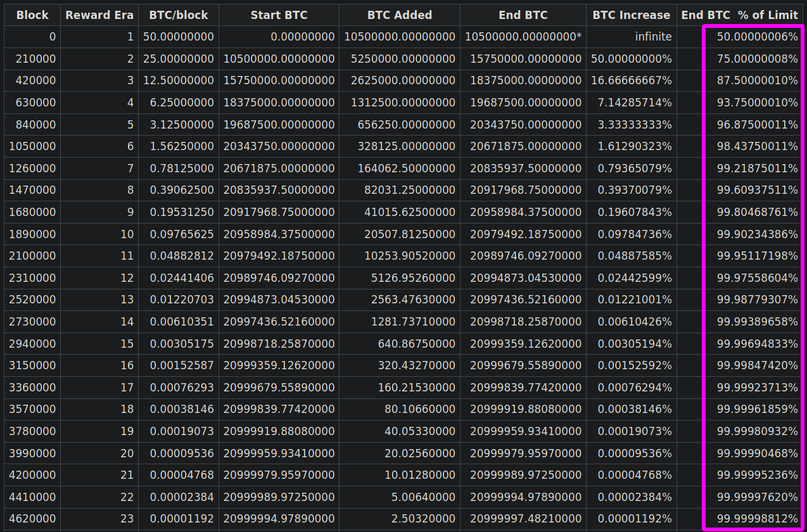This screenshot has height=532, width=807.
Task: Click the End BTC % of Limit header
Action: click(x=740, y=15)
